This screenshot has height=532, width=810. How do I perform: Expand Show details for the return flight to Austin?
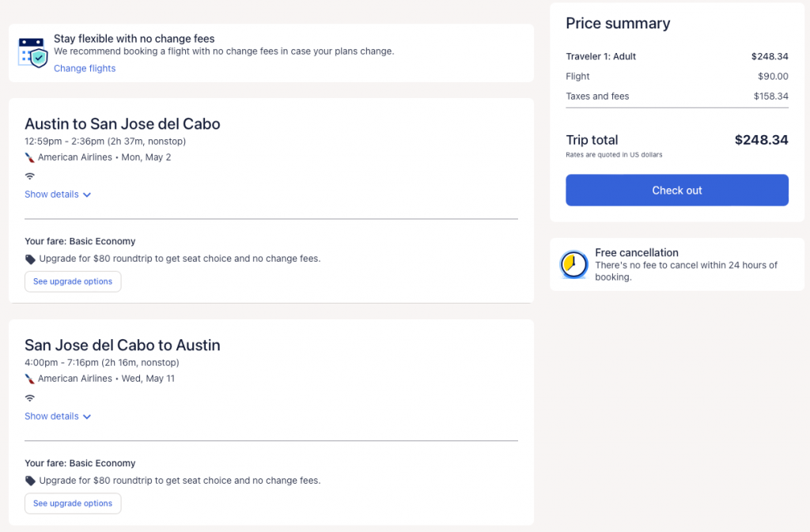58,417
